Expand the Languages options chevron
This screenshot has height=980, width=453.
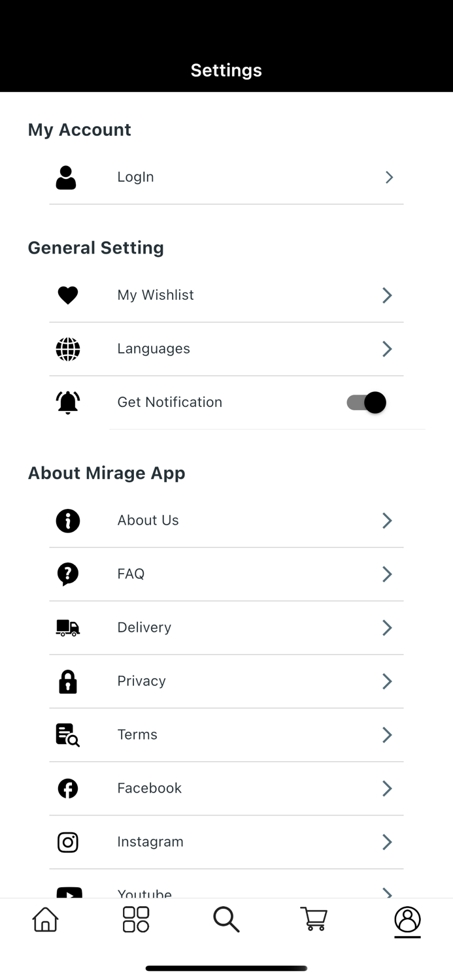[x=386, y=348]
